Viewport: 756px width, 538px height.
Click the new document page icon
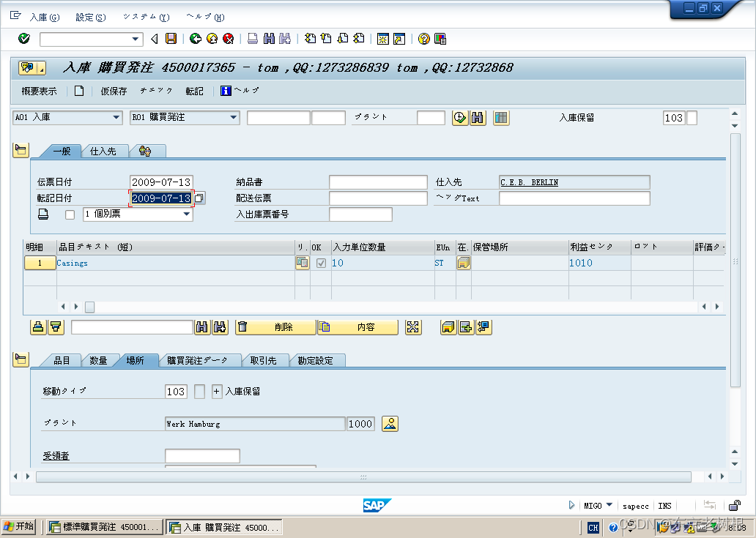pos(79,91)
